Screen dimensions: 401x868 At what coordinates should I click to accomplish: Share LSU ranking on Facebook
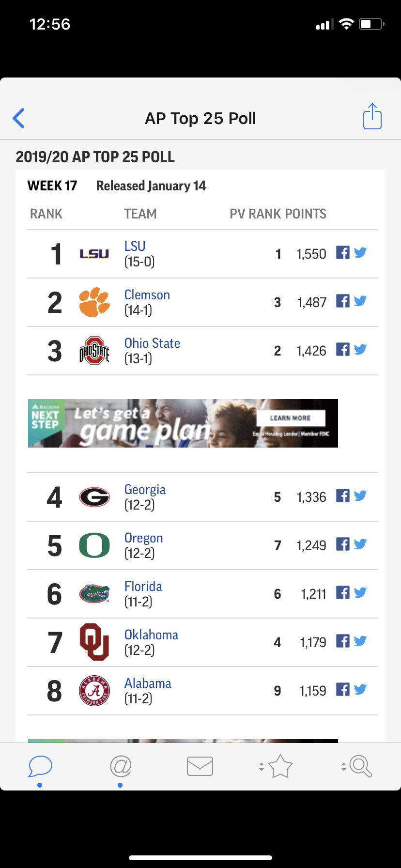(342, 253)
